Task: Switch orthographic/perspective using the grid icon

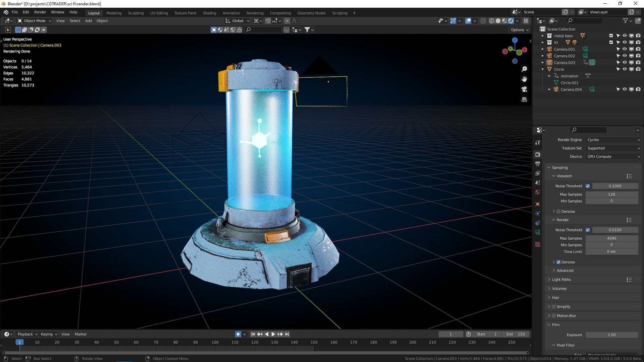Action: click(524, 100)
